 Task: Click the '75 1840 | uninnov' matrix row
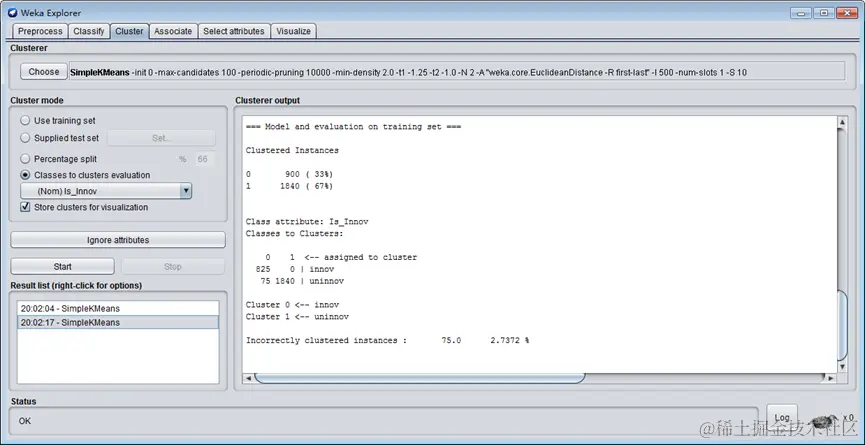coord(302,281)
